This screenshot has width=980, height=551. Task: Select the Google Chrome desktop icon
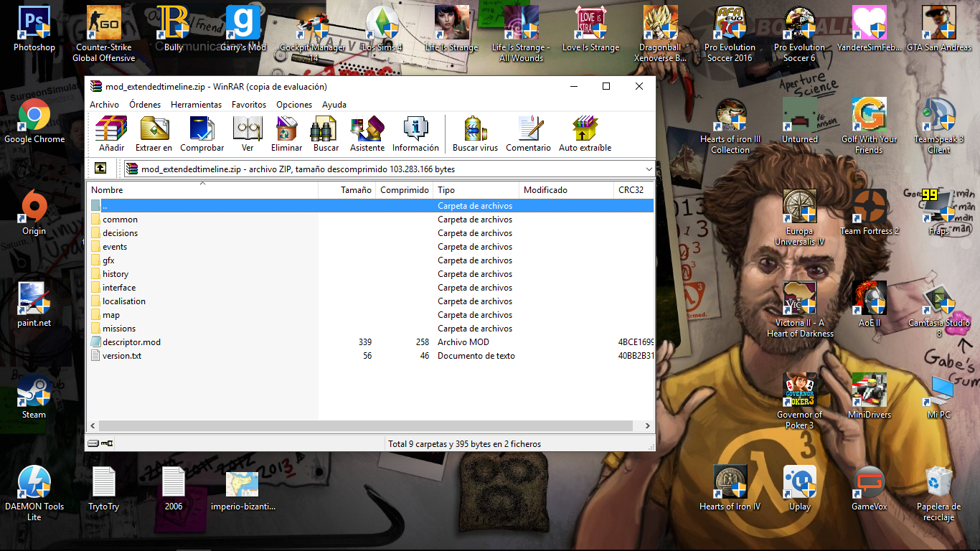point(34,121)
